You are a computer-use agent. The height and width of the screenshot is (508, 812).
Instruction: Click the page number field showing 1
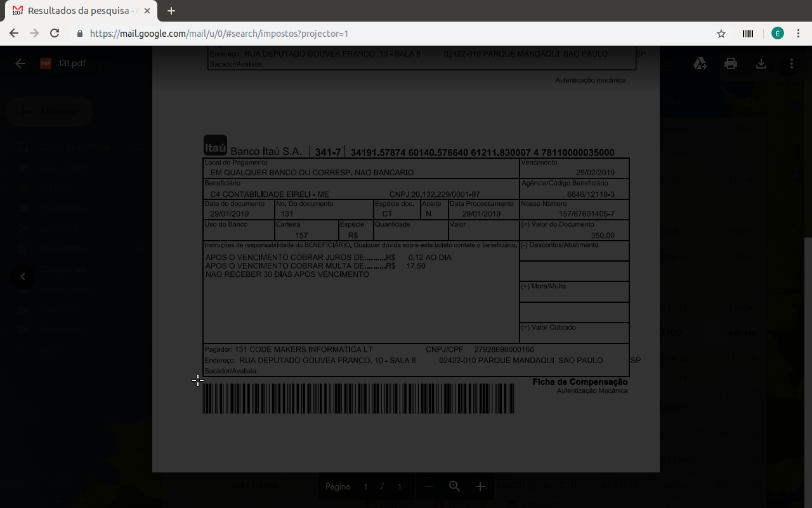365,486
